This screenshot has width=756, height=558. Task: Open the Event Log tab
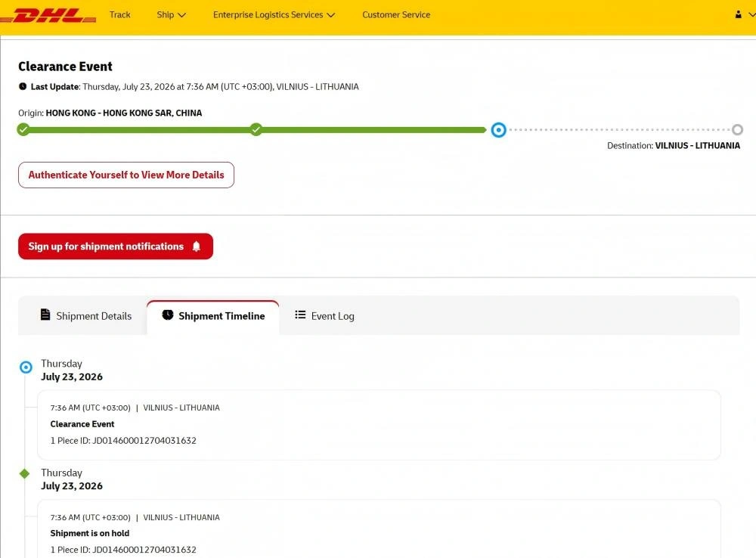coord(324,316)
